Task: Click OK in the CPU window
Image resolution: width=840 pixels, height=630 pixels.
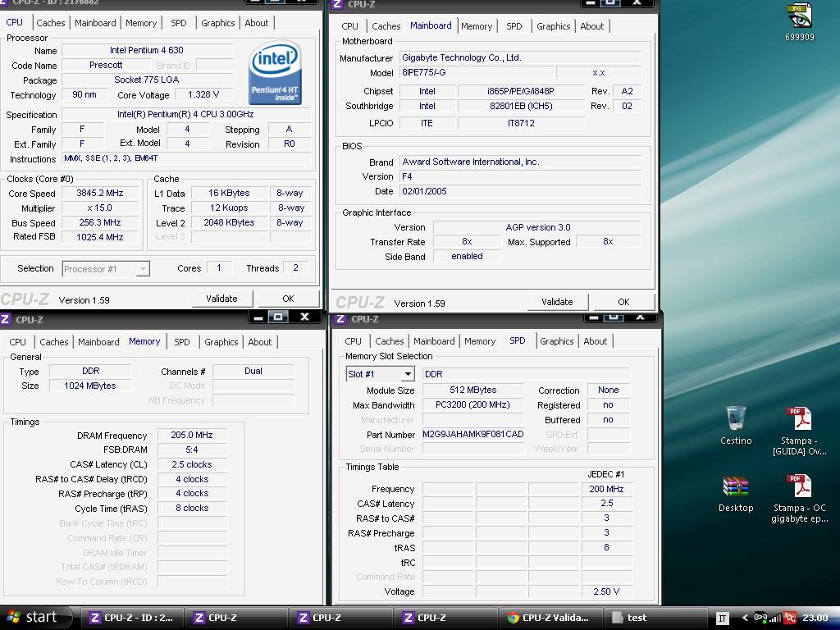Action: [x=288, y=299]
